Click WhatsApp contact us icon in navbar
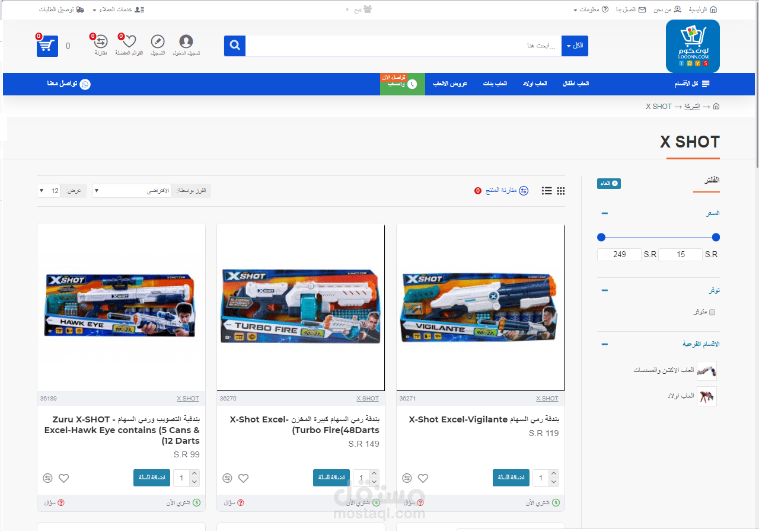Screen dimensions: 759x532 pyautogui.click(x=85, y=84)
